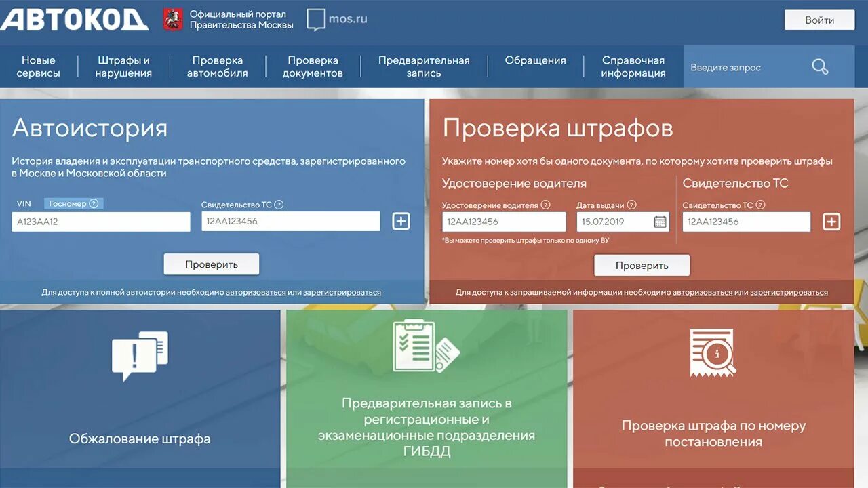This screenshot has width=868, height=488.
Task: Add another document in Автоистория with plus
Action: coord(401,221)
